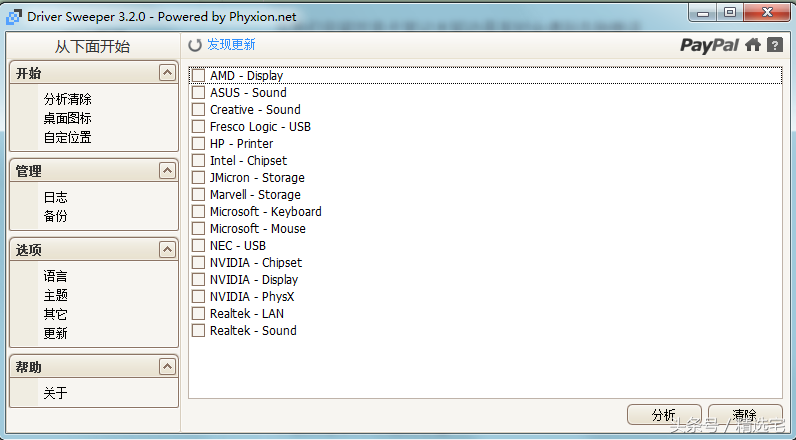Screen dimensions: 796x440
Task: Open 桌面图标 in the sidebar
Action: click(x=68, y=118)
